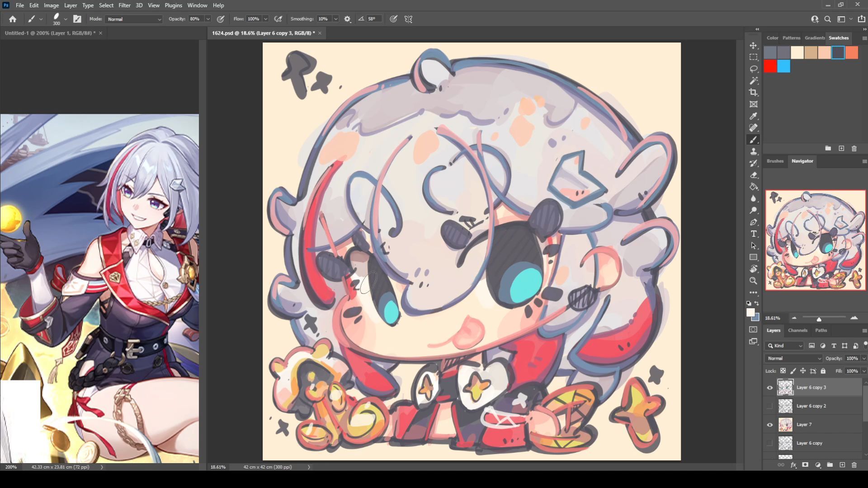Expand the layer Opacity dropdown arrow
Viewport: 868px width, 488px height.
click(x=864, y=358)
